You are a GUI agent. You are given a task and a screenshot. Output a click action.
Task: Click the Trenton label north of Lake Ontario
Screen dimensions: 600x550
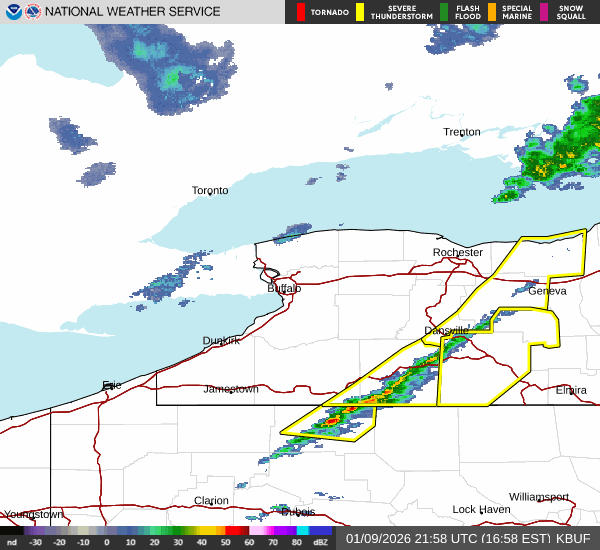[462, 132]
